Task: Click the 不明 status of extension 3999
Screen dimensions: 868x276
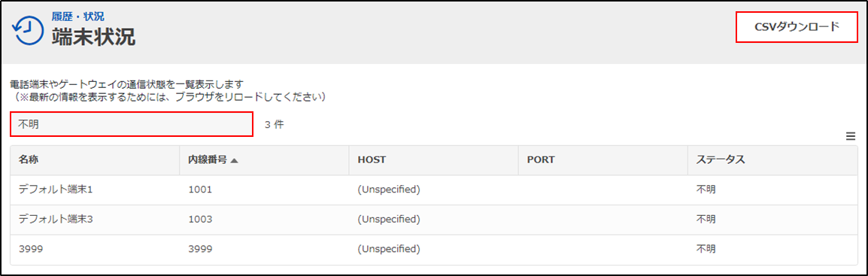Action: point(706,250)
